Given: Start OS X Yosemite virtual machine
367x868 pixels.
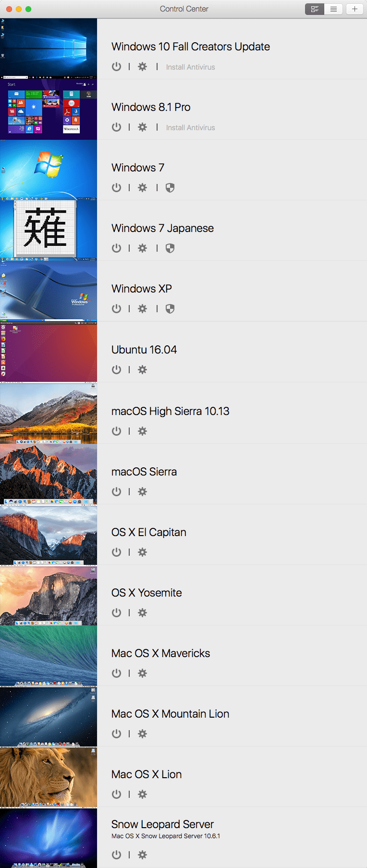Looking at the screenshot, I should [116, 613].
